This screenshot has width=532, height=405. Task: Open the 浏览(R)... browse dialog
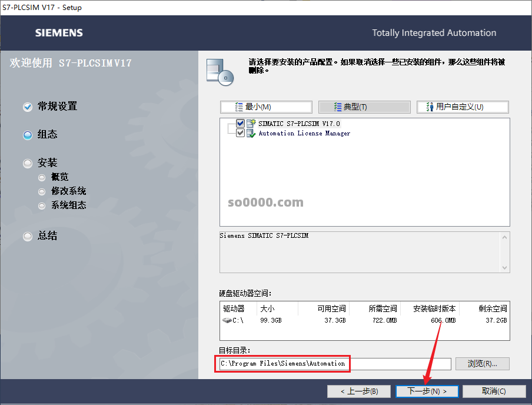coord(482,364)
